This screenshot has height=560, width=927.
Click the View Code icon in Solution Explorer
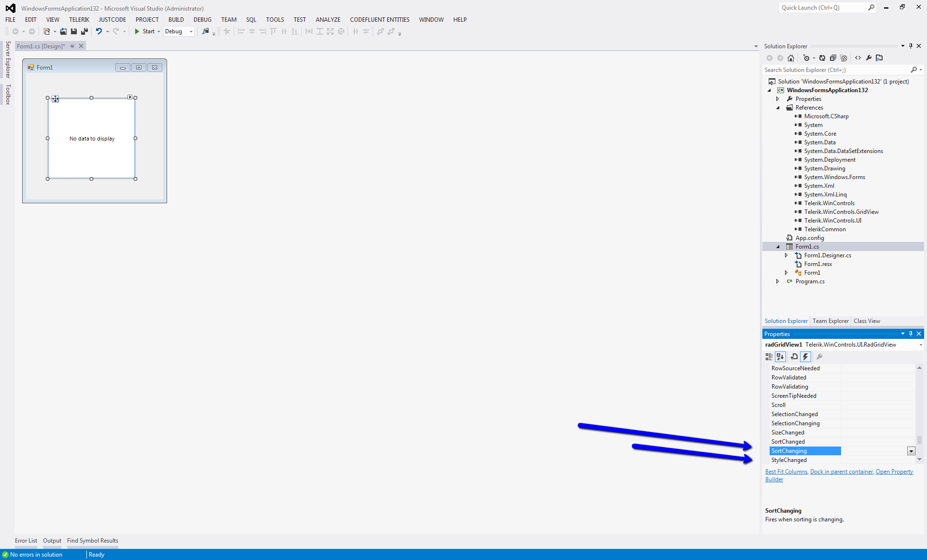pos(858,58)
